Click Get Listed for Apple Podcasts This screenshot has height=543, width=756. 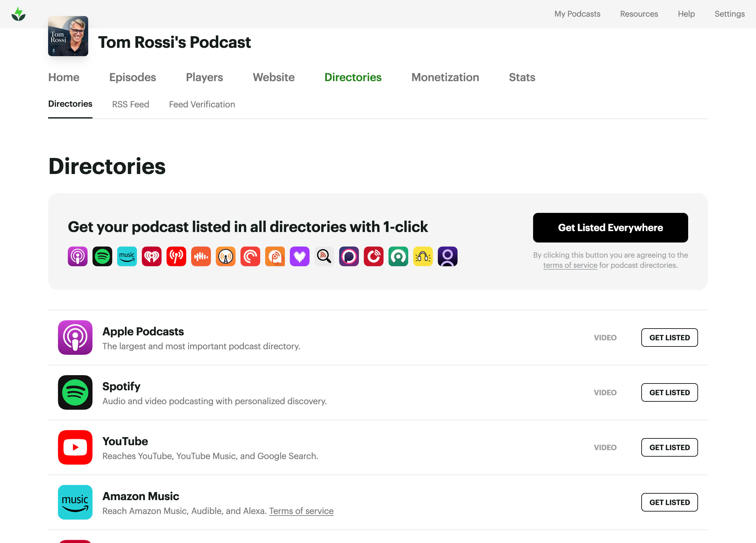pyautogui.click(x=669, y=338)
